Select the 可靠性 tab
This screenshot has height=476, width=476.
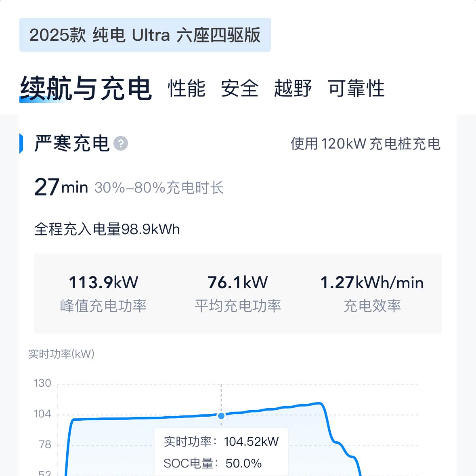356,88
